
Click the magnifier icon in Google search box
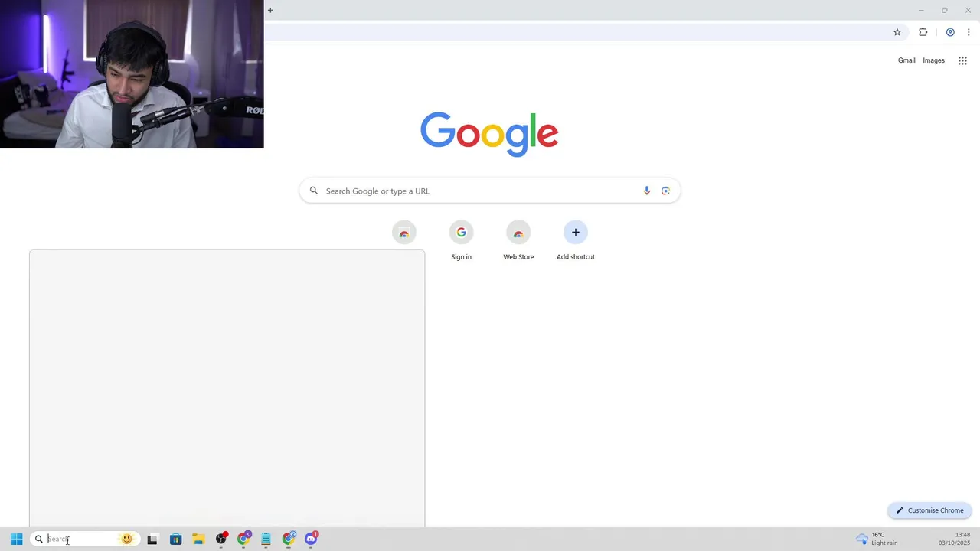313,191
